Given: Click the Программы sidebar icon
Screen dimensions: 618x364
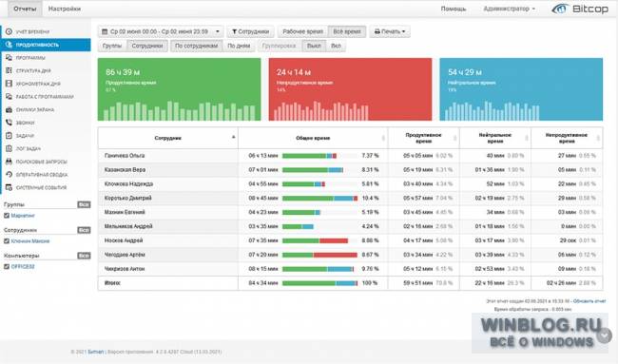Looking at the screenshot, I should tap(9, 58).
